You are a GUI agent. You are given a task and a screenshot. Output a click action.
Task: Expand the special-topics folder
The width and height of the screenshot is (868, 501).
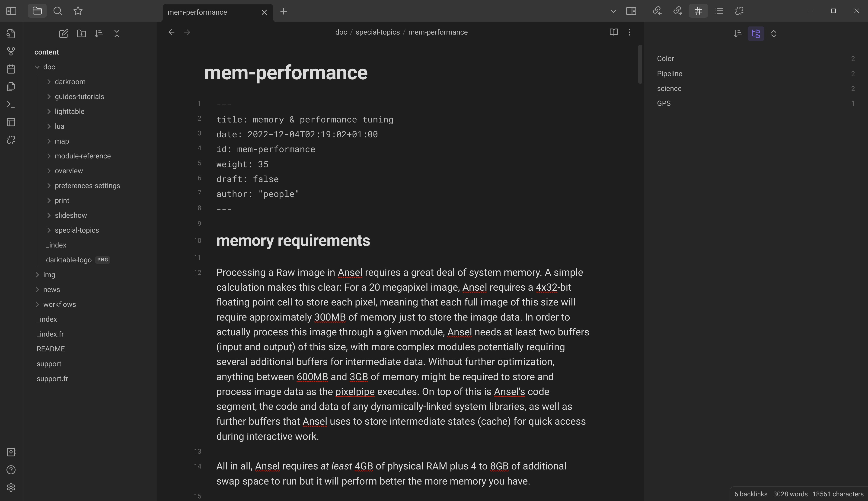click(49, 230)
